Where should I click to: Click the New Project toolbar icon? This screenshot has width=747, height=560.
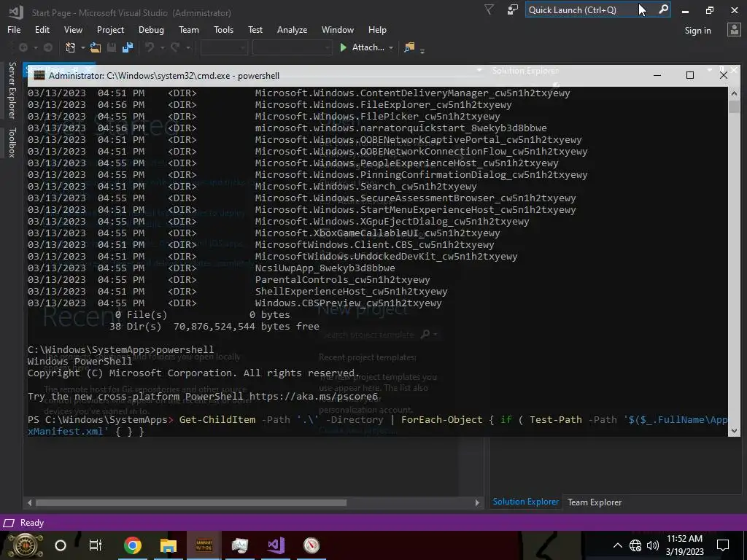tap(71, 47)
